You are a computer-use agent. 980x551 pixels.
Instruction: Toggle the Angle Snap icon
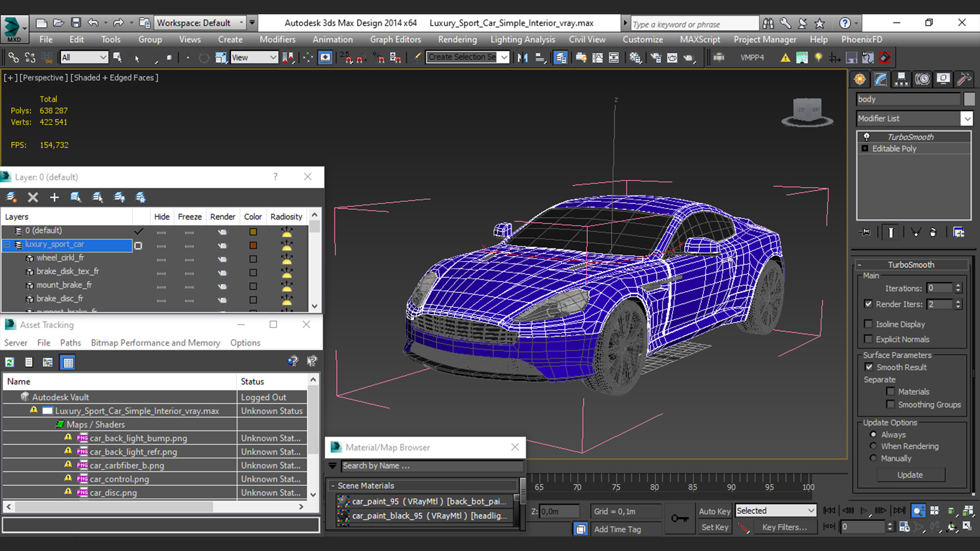click(x=362, y=58)
